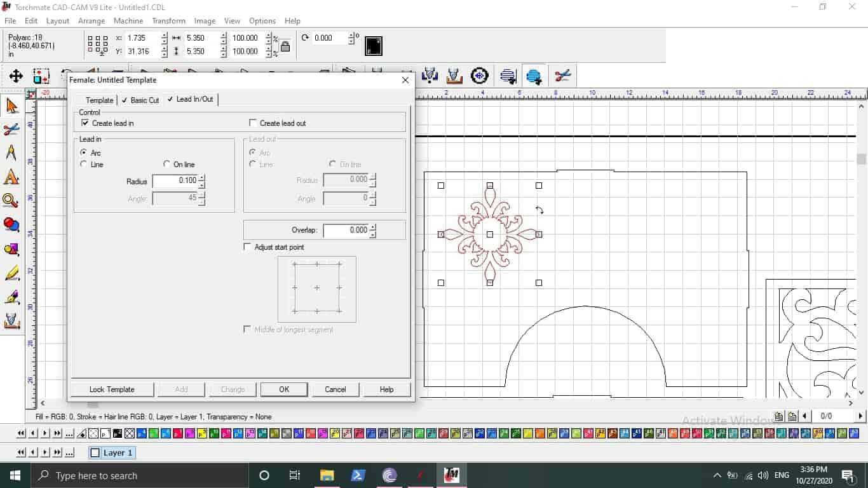This screenshot has height=488, width=868.
Task: Click the blue striped fill toolpath icon
Action: coord(534,76)
